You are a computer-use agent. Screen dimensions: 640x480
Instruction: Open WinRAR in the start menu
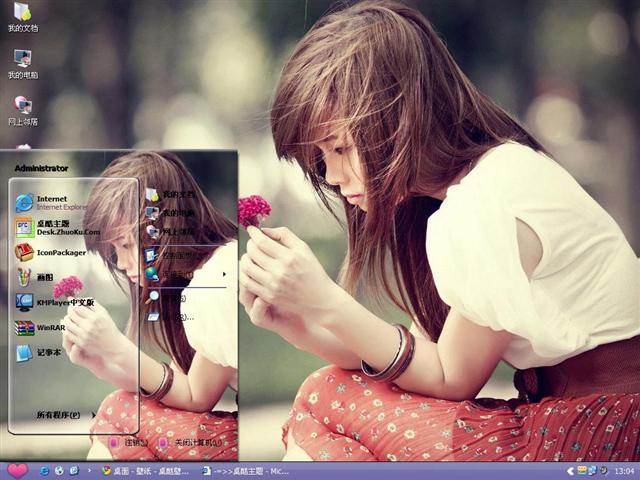click(x=50, y=327)
